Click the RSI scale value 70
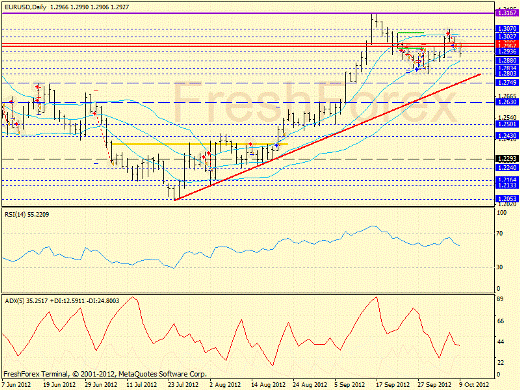 pos(500,234)
